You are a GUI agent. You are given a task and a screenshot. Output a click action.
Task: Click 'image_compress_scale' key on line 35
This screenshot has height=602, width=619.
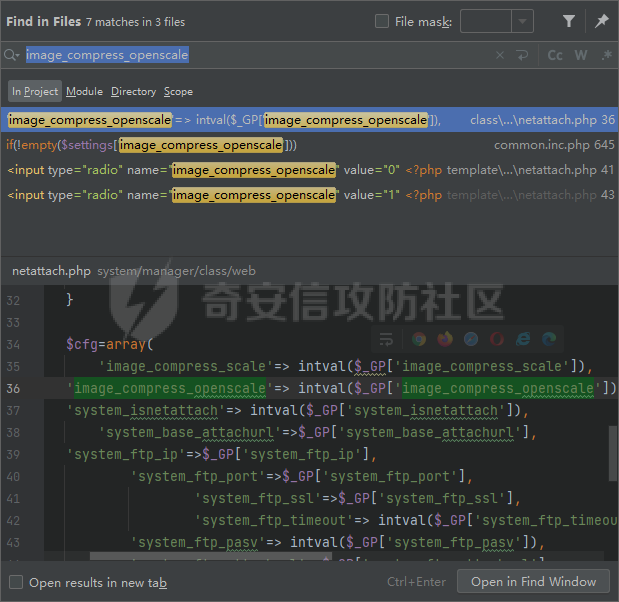tap(186, 366)
